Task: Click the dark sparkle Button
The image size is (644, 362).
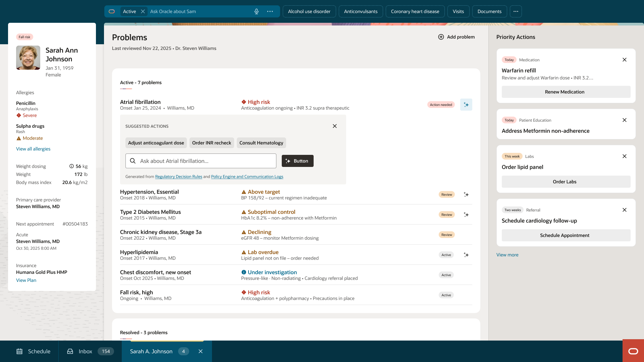Action: click(x=298, y=161)
